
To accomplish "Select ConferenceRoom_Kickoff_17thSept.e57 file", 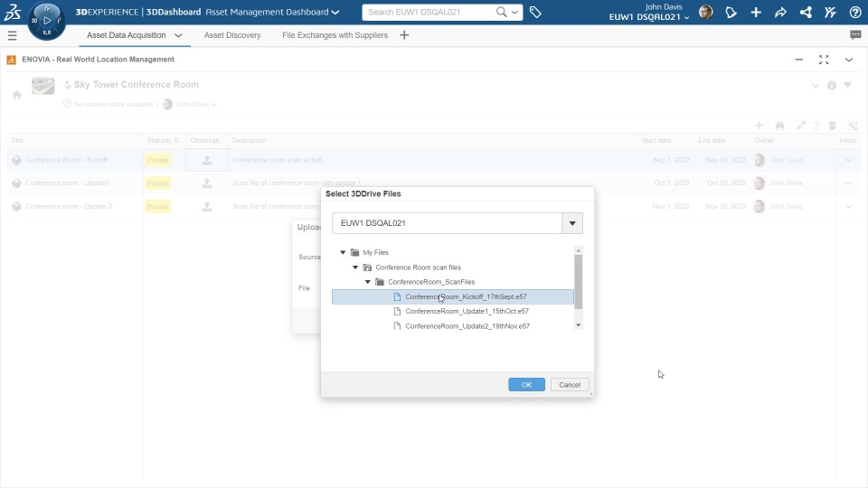I will [453, 296].
